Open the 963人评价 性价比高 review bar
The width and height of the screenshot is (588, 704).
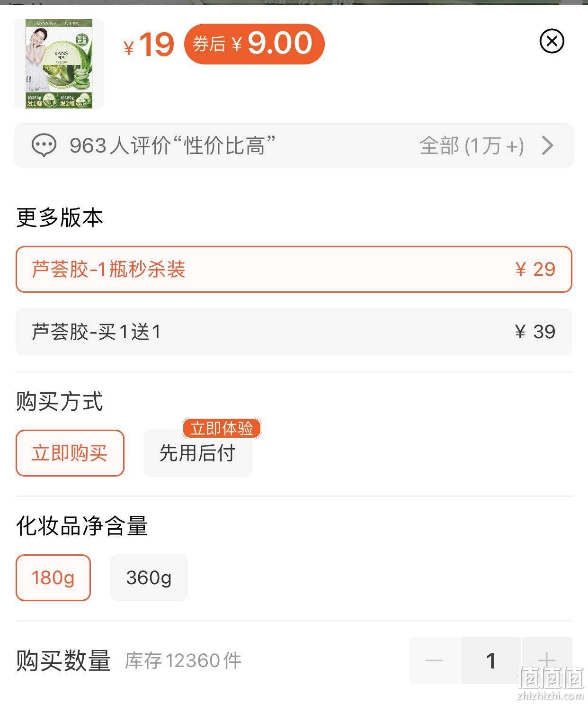[294, 145]
